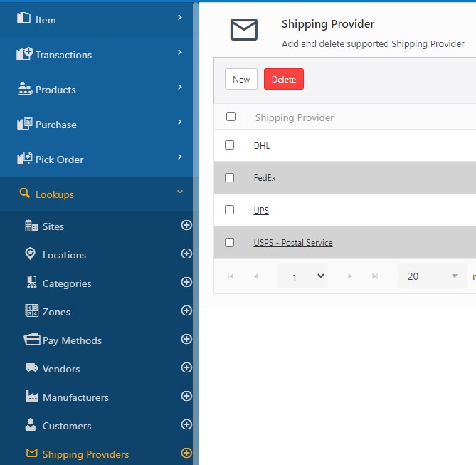
Task: Click the plus icon beside Locations
Action: coord(186,254)
